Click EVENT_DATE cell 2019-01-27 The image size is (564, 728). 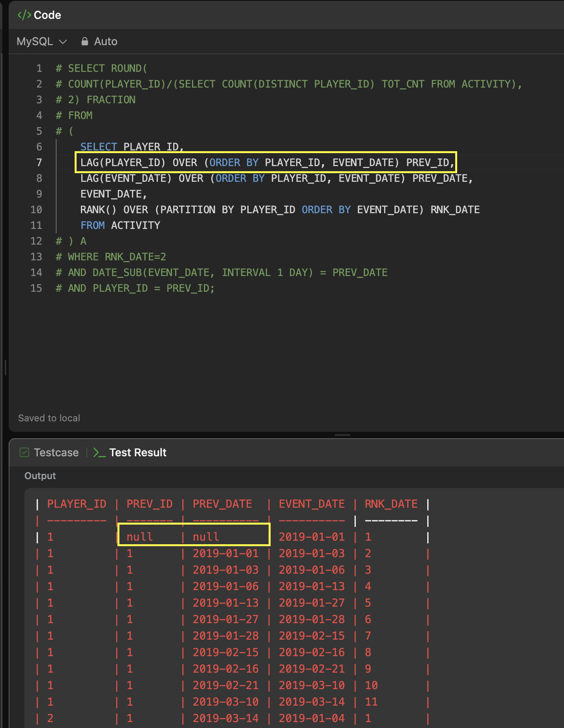312,603
